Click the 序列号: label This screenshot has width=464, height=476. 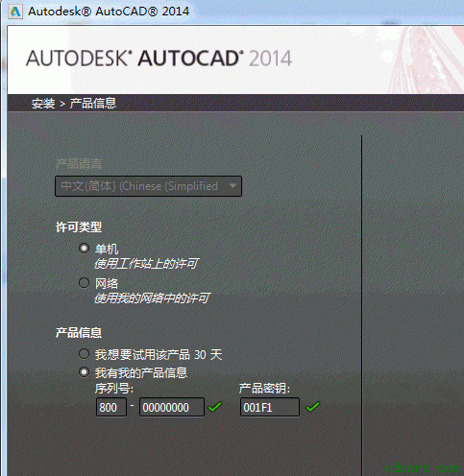click(114, 389)
